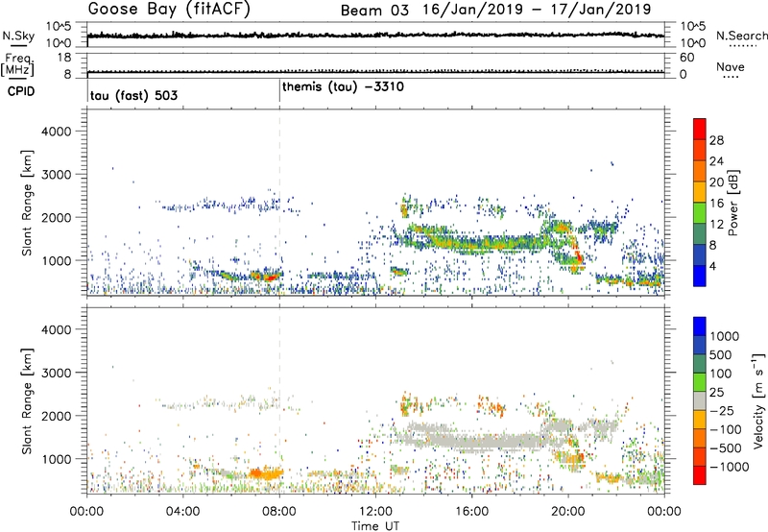Image resolution: width=768 pixels, height=532 pixels.
Task: Click the '-1000' tick on Velocity colorbar
Action: pyautogui.click(x=729, y=467)
